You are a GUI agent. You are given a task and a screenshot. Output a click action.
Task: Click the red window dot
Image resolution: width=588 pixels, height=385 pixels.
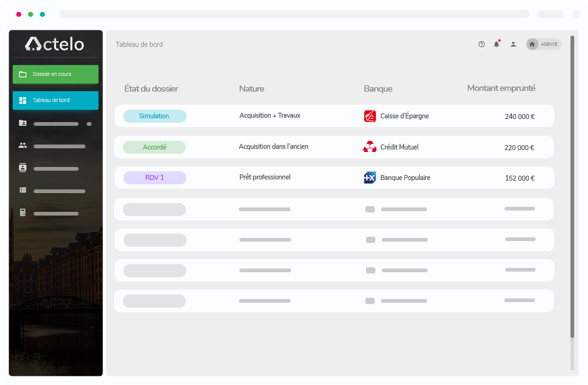point(19,14)
